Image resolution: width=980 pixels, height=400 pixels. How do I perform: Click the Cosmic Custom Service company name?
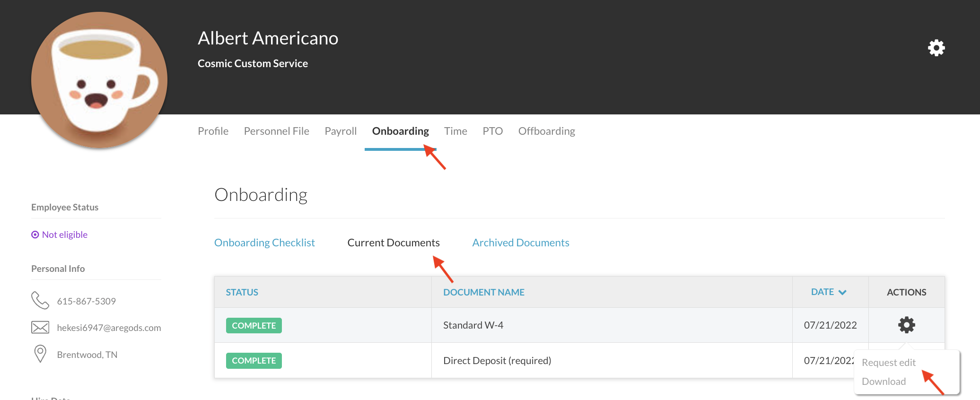(x=253, y=63)
